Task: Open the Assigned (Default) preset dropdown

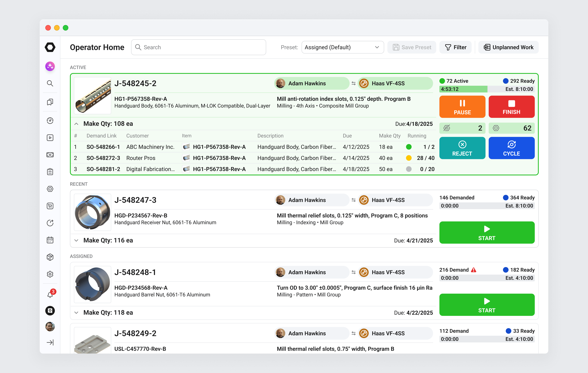Action: pyautogui.click(x=342, y=47)
